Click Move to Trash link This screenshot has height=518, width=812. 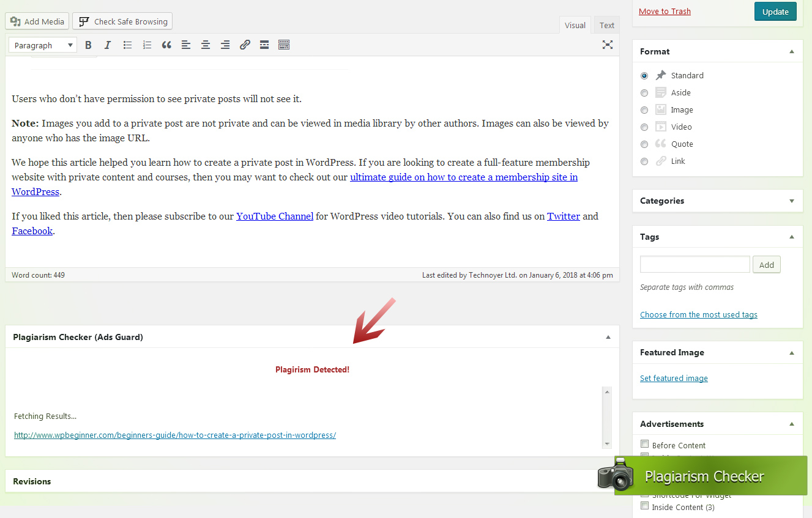coord(665,12)
